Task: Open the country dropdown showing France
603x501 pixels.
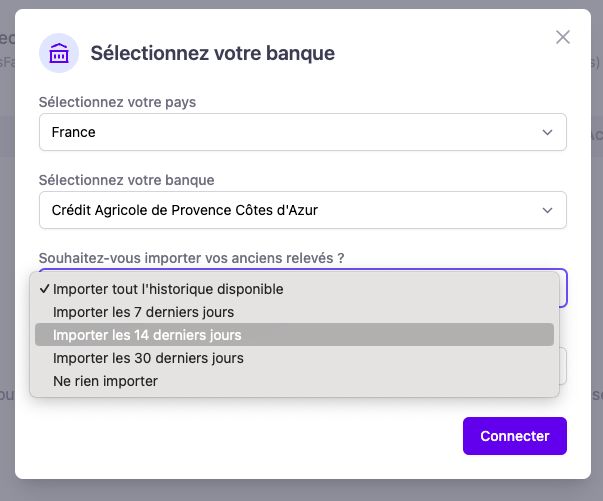Action: (x=302, y=132)
